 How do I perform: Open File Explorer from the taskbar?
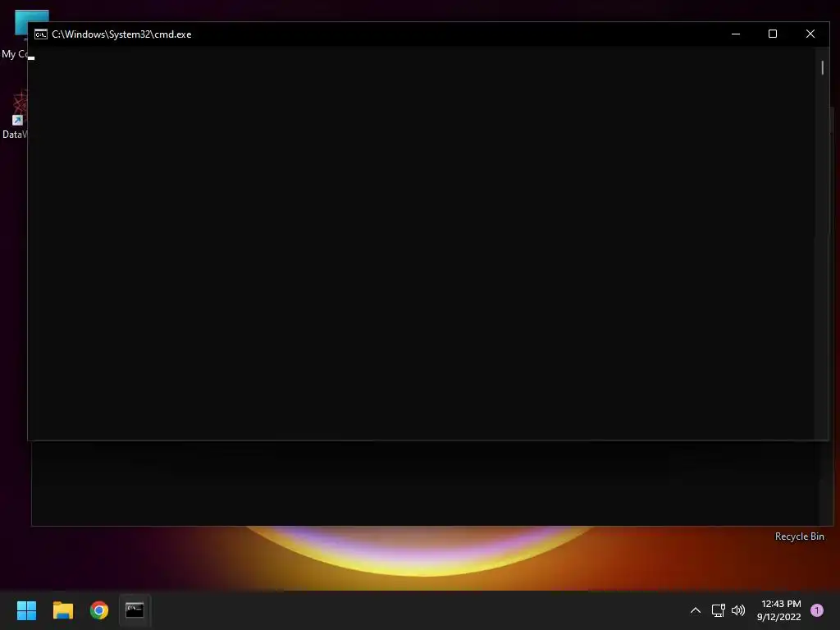click(62, 610)
